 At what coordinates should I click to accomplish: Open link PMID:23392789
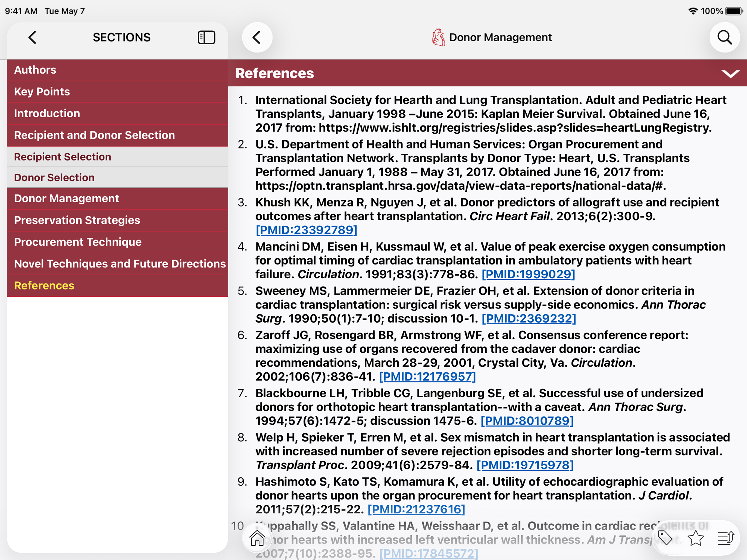pos(306,230)
